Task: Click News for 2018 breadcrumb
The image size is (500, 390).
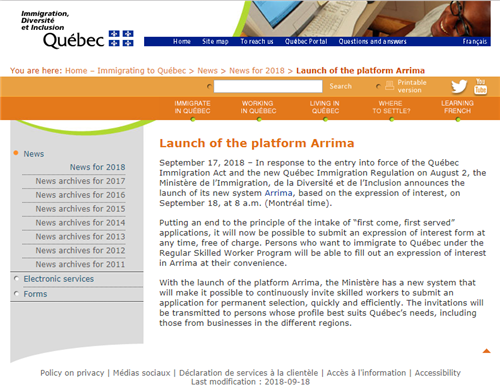Action: (x=257, y=71)
